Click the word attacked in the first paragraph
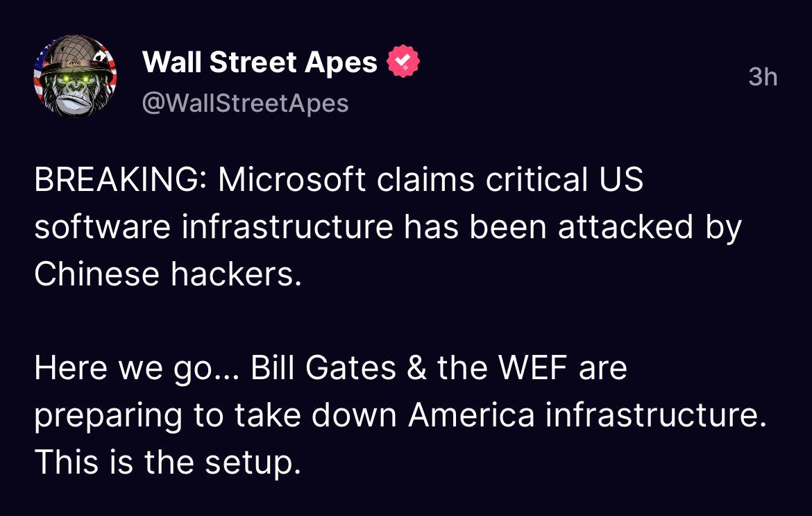812x516 pixels. [x=625, y=227]
